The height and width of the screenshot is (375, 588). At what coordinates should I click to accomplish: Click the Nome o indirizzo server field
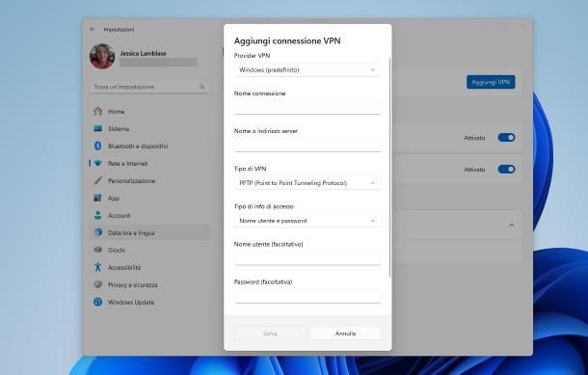click(x=307, y=146)
